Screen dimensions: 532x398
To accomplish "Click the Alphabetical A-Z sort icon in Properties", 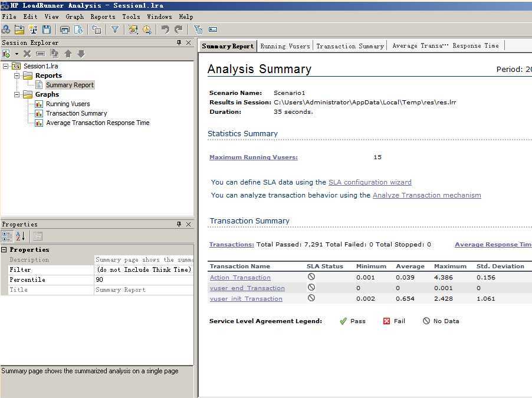I will (21, 236).
